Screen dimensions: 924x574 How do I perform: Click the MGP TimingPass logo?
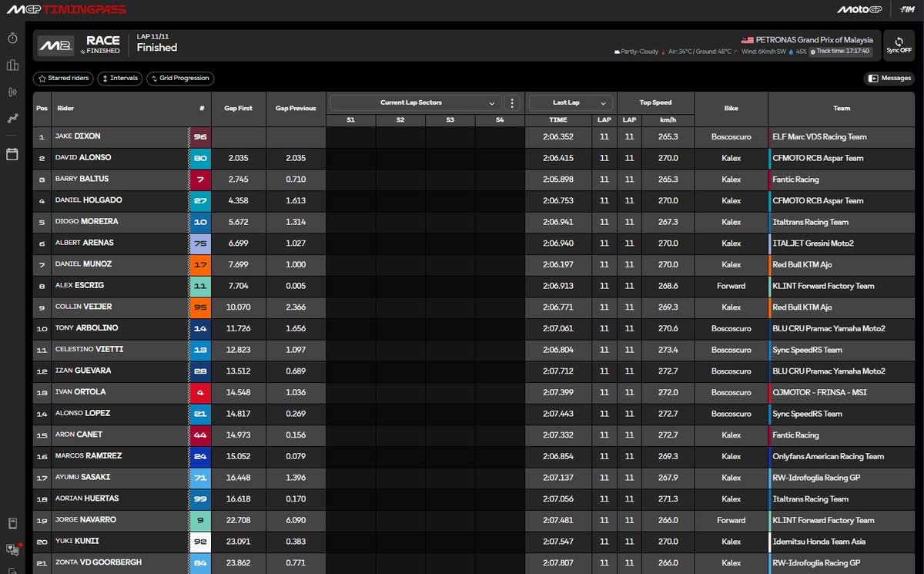65,9
